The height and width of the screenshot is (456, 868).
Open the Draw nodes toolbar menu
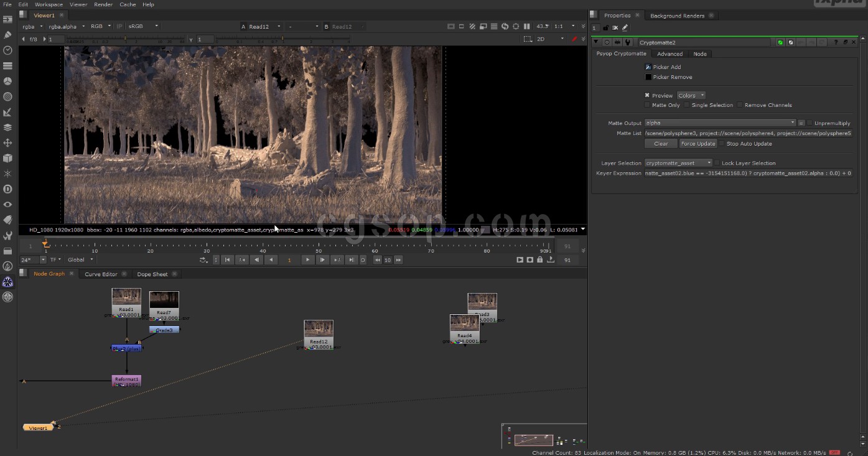pos(7,35)
